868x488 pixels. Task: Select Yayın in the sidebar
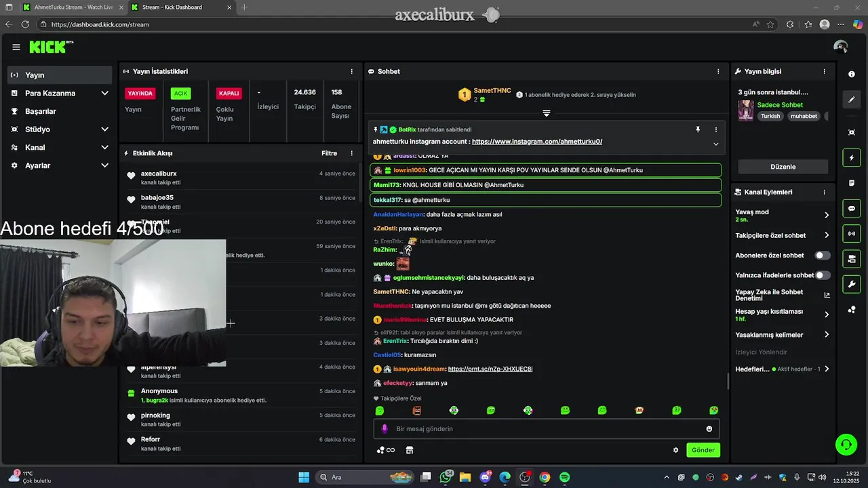coord(60,75)
